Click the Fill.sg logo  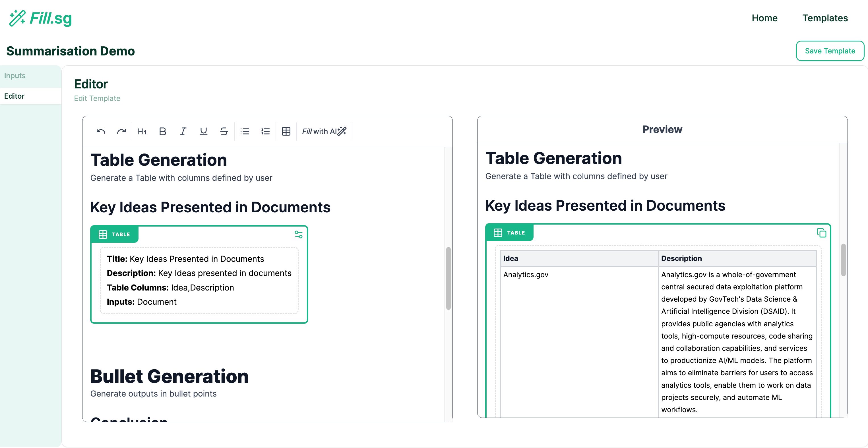point(40,18)
